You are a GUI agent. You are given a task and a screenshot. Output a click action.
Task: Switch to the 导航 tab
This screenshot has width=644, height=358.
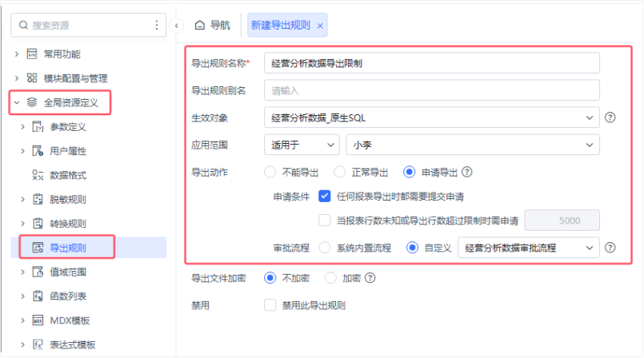(212, 26)
